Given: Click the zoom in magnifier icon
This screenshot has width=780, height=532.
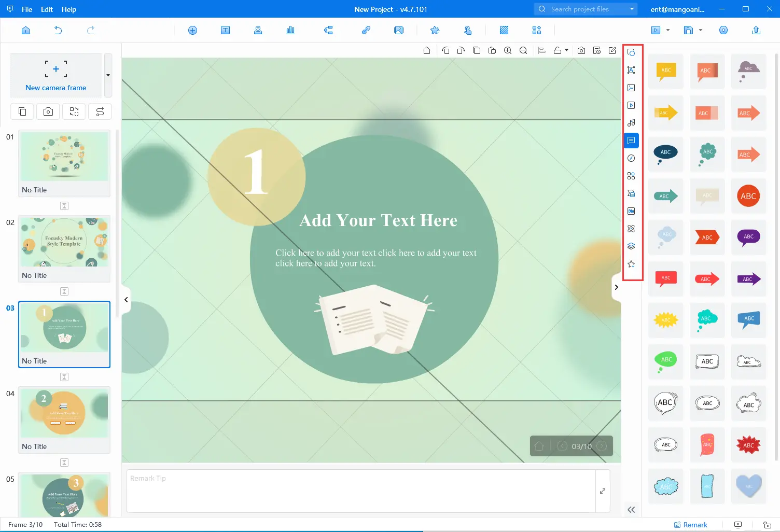Looking at the screenshot, I should pos(508,50).
